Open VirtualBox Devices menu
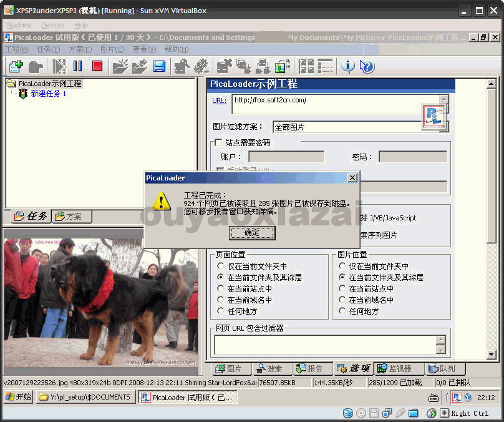 [53, 25]
